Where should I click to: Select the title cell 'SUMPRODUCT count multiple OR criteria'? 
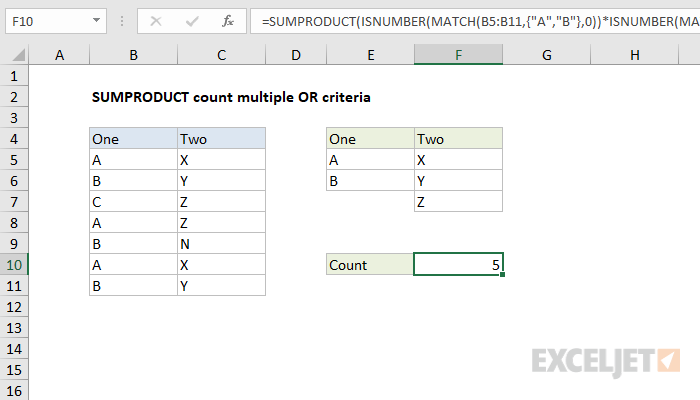pos(231,97)
